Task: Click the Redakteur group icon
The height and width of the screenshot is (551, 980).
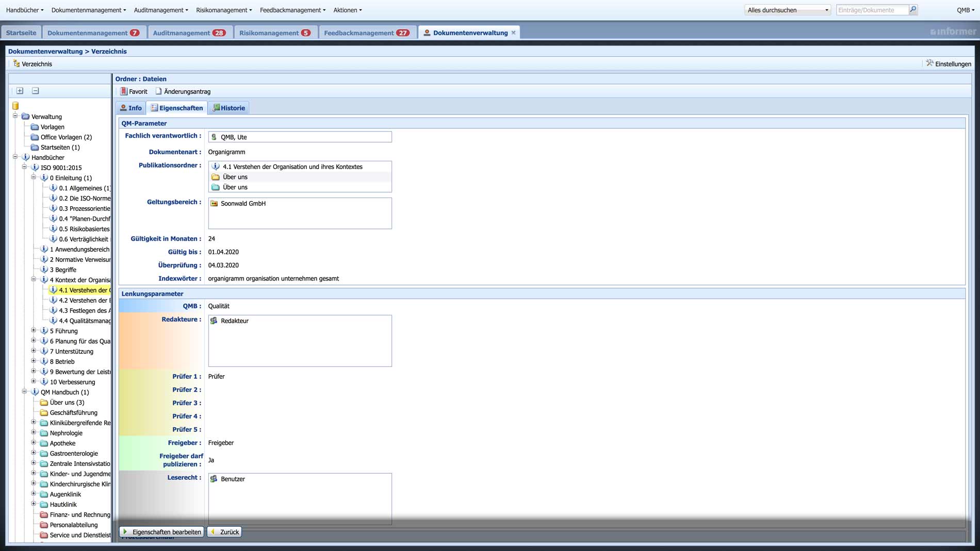Action: coord(214,321)
